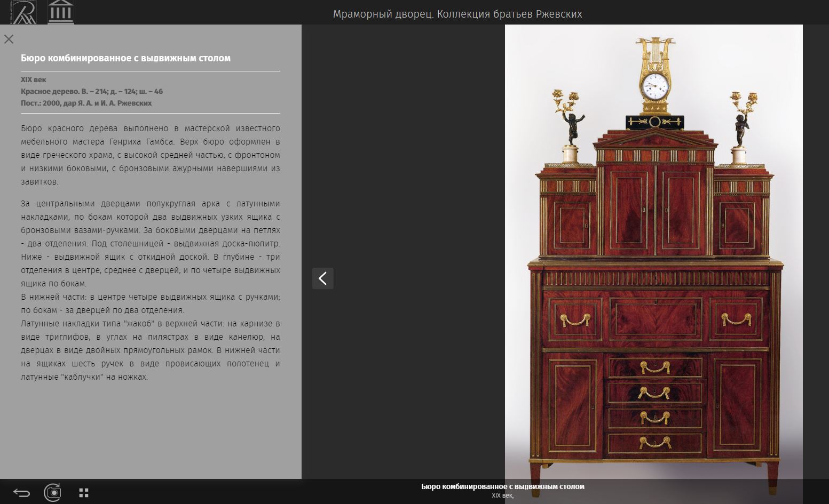
Task: Close the description panel with X
Action: coord(9,39)
